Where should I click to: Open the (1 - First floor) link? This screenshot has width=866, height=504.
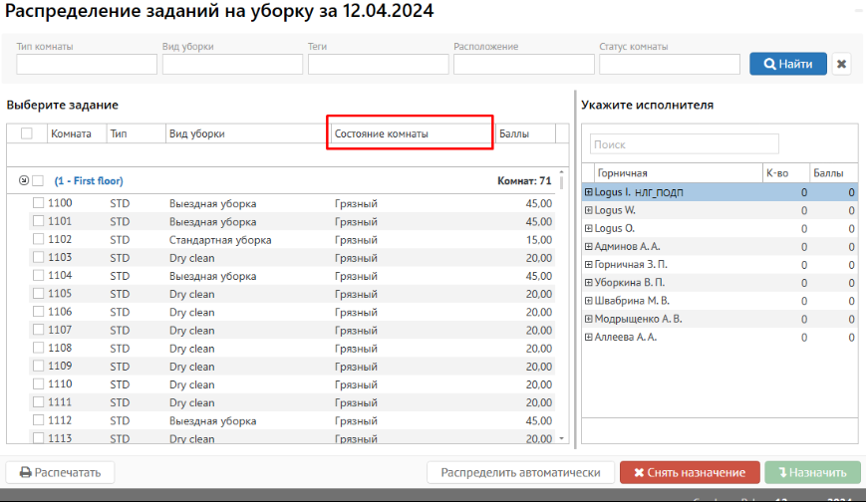[89, 180]
